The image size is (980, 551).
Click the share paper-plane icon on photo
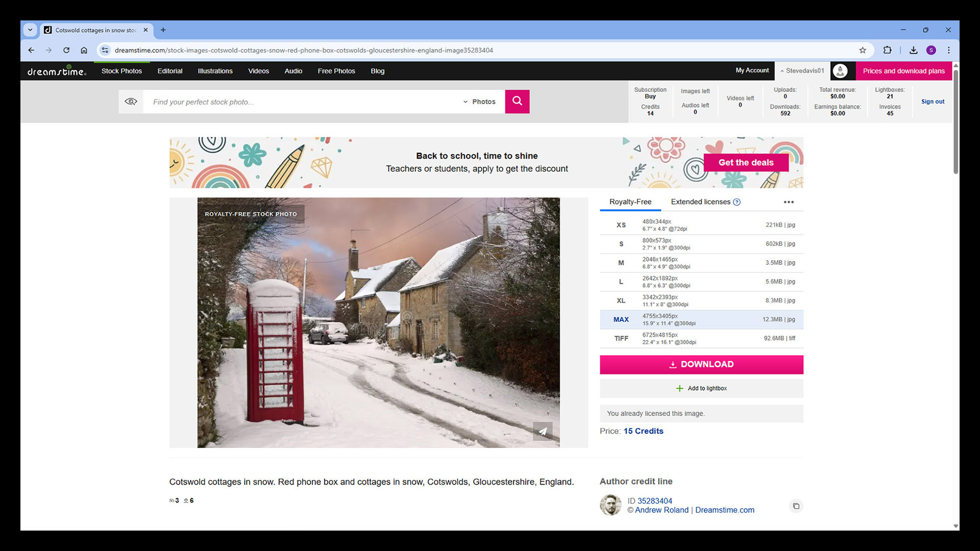click(543, 431)
